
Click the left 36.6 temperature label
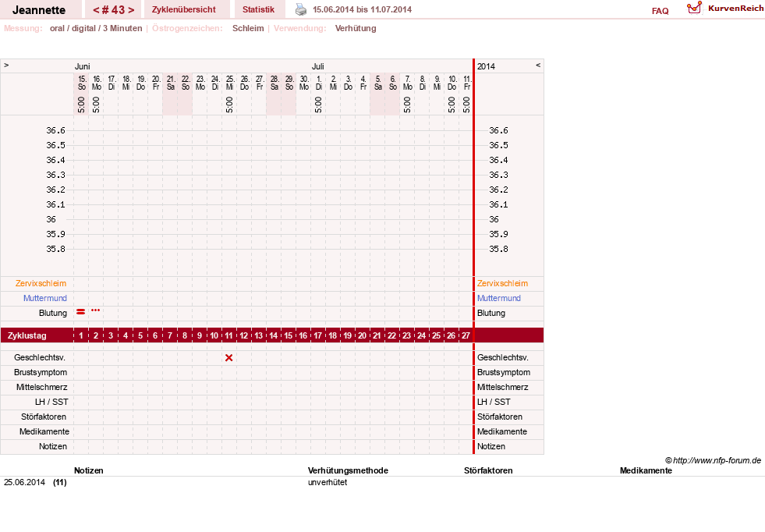55,130
